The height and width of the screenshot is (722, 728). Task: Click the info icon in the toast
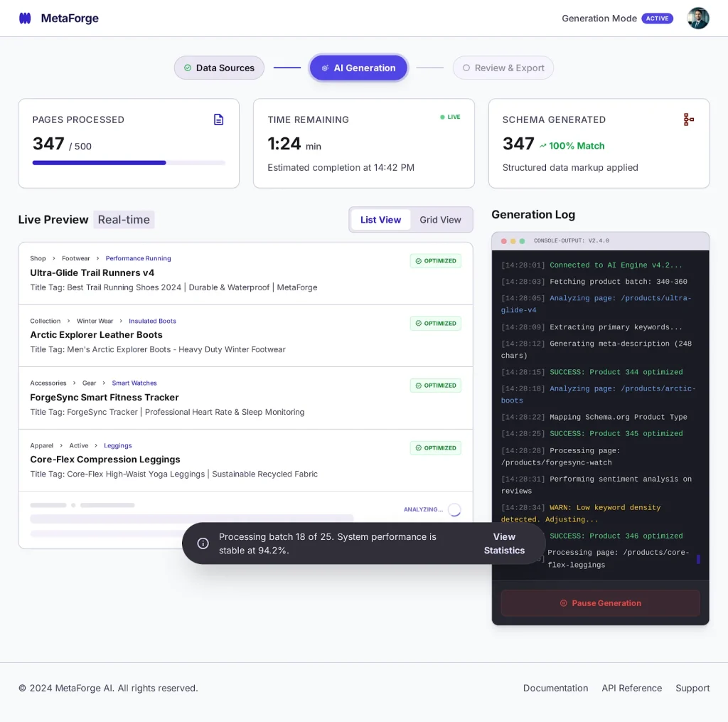click(x=203, y=543)
